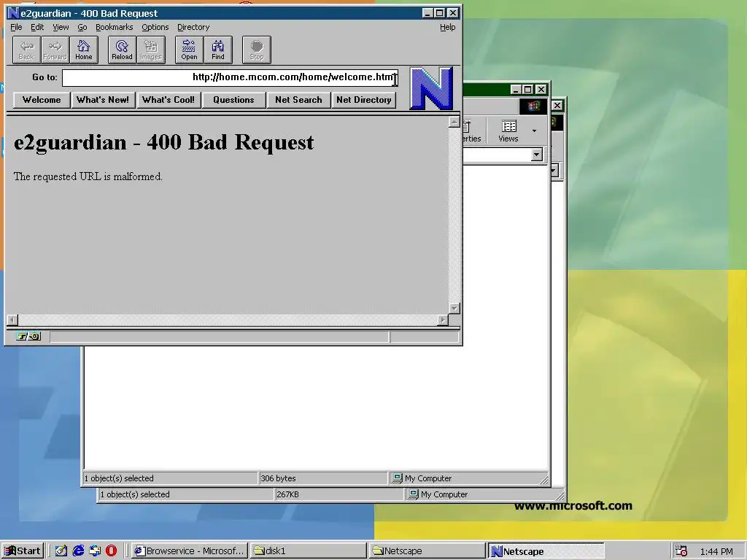747x560 pixels.
Task: Open the Go menu
Action: point(82,27)
